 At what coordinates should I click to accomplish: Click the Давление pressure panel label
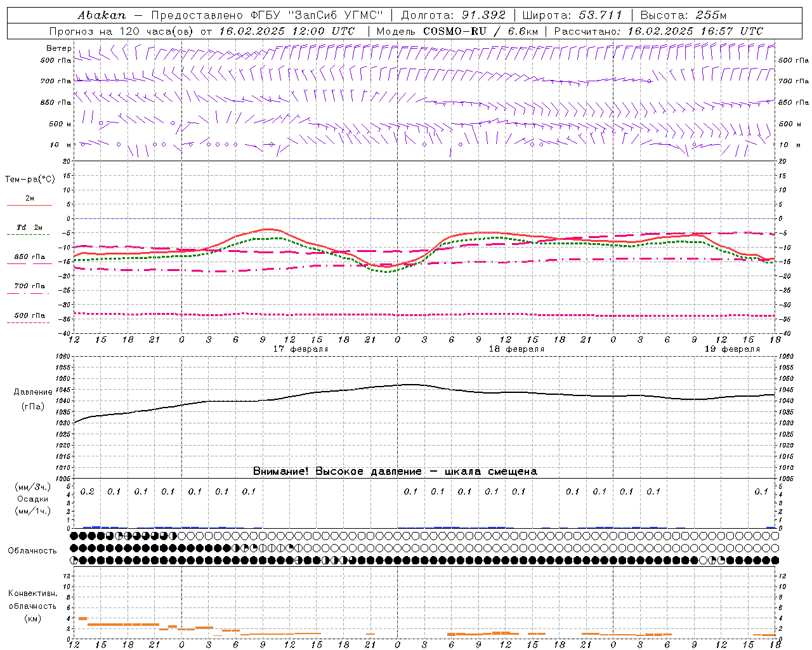coord(33,392)
